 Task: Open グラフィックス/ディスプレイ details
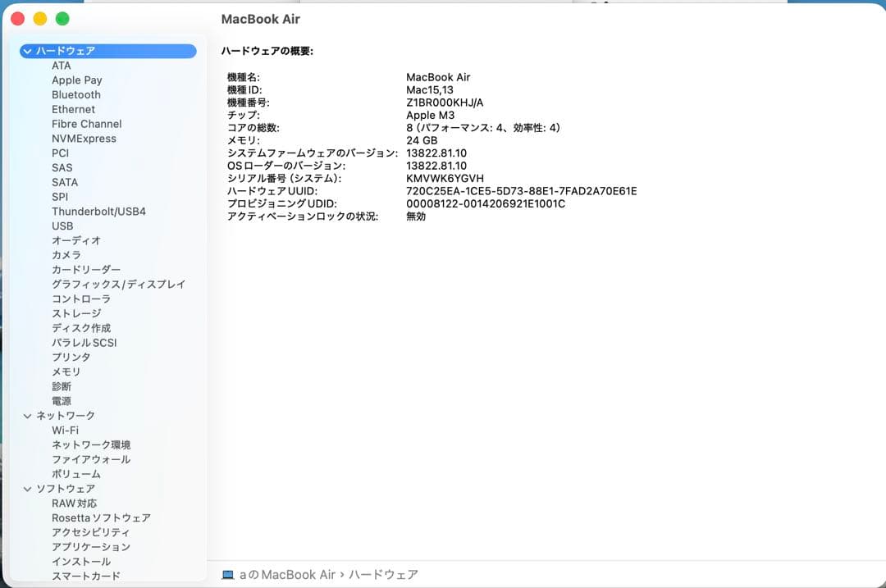click(x=119, y=284)
